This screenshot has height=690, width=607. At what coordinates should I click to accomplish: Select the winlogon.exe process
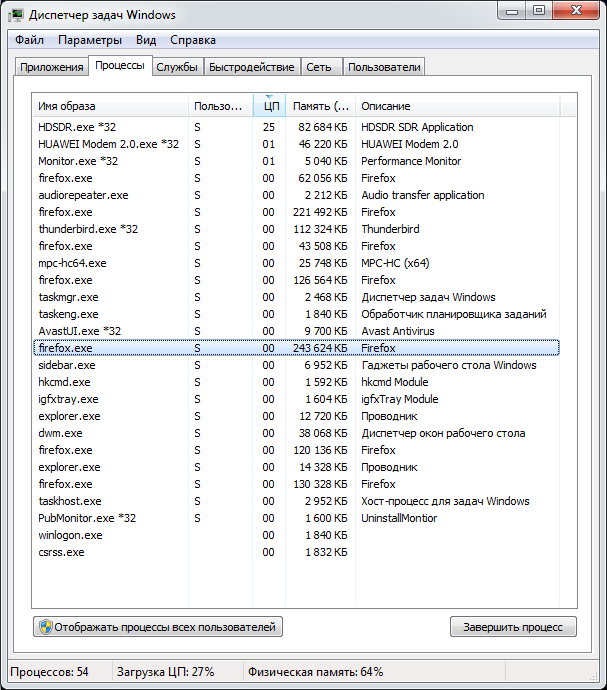296,536
